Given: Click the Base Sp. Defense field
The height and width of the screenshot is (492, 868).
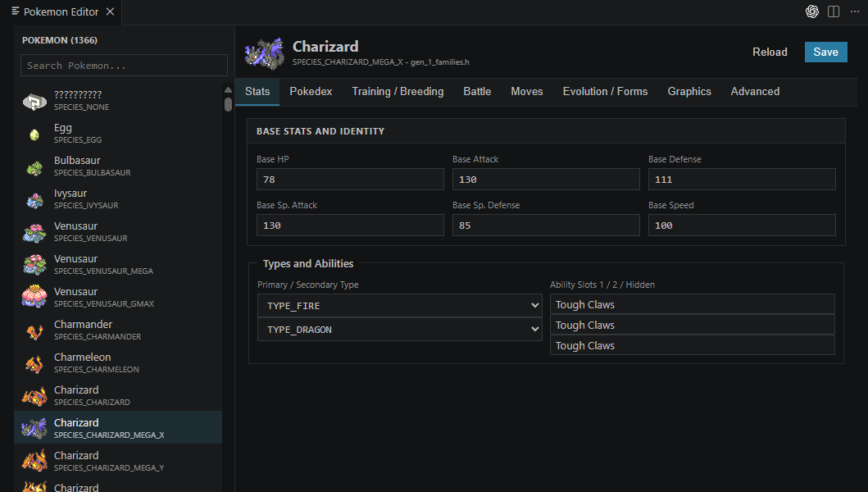Looking at the screenshot, I should (546, 225).
